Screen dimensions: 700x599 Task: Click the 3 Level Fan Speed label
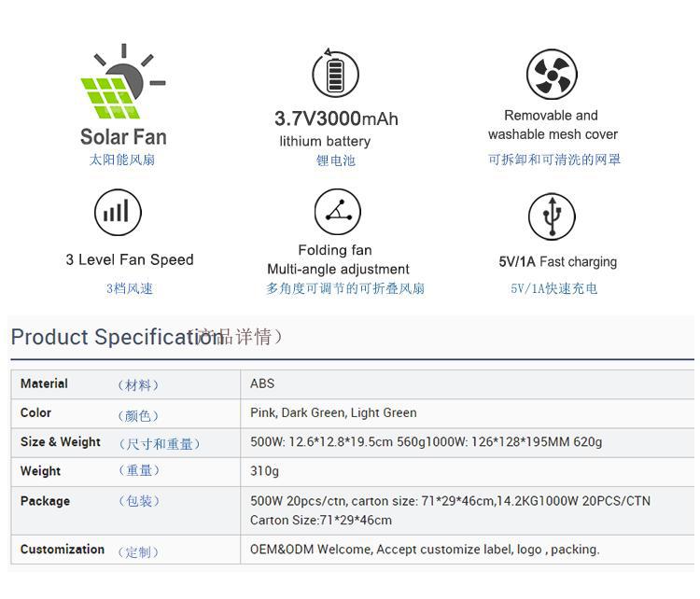point(130,260)
